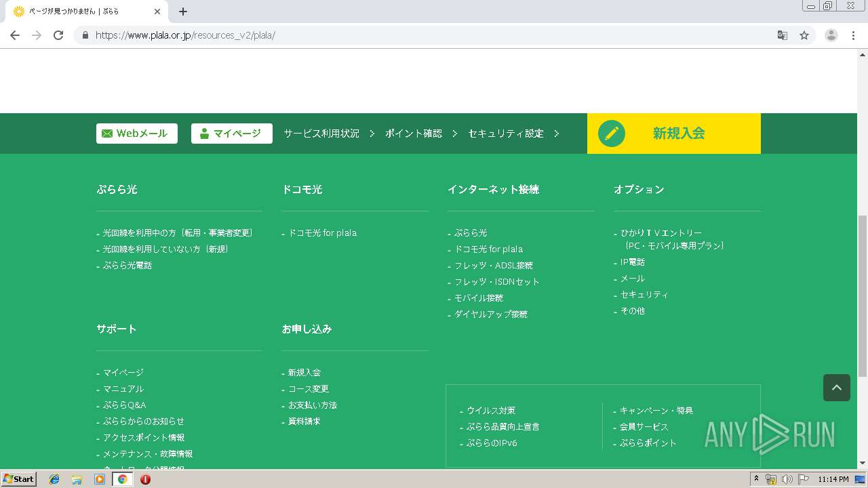Click the 資料請求 link
The height and width of the screenshot is (488, 868).
[x=304, y=421]
